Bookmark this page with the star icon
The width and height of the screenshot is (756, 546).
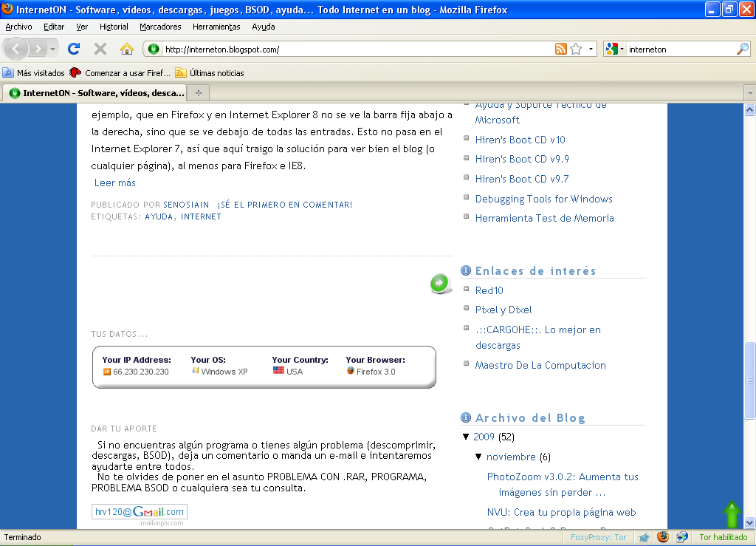point(576,49)
